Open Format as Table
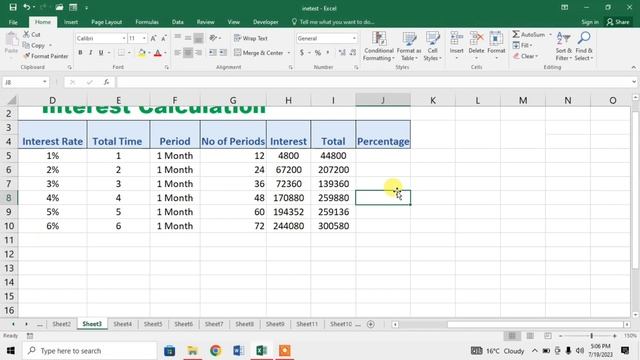 tap(409, 46)
